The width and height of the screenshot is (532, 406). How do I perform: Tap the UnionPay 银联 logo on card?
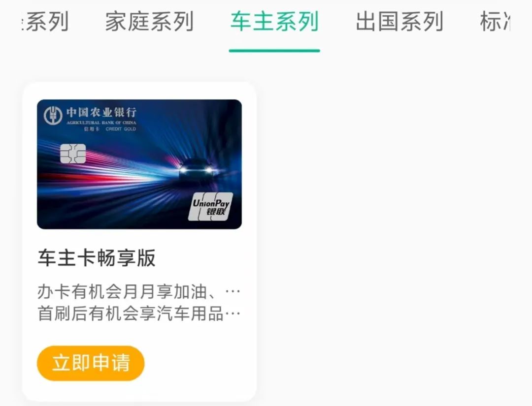pos(211,207)
